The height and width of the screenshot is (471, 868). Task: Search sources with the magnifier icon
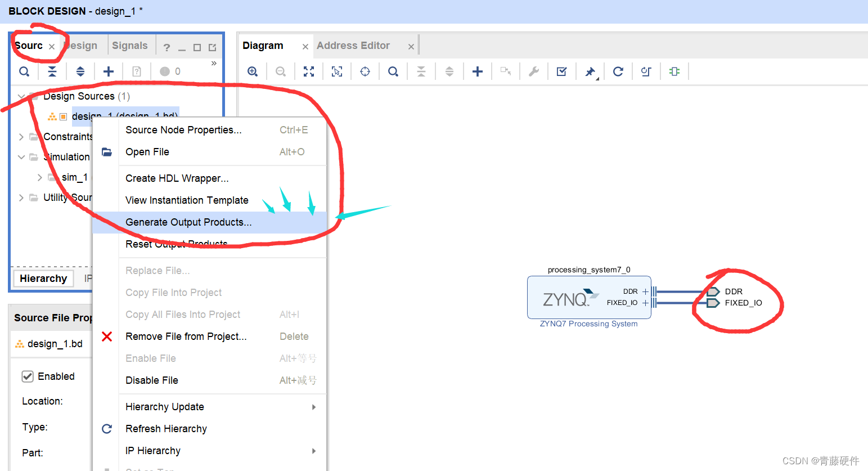[24, 71]
